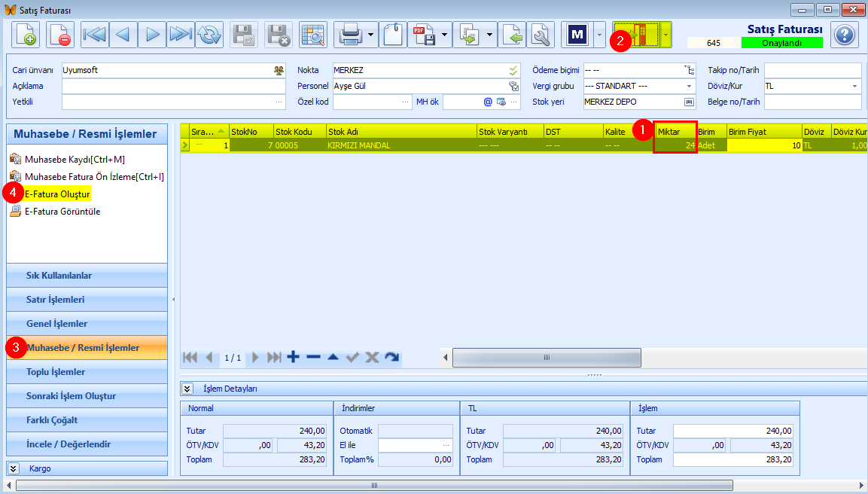Add a new line with the plus icon
Screen dimensions: 868x494
293,358
